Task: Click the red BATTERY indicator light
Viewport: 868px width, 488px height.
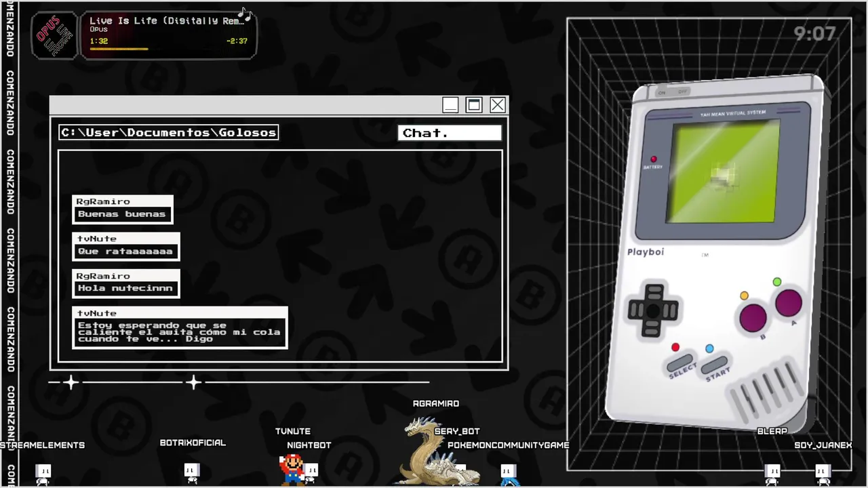Action: pos(654,159)
